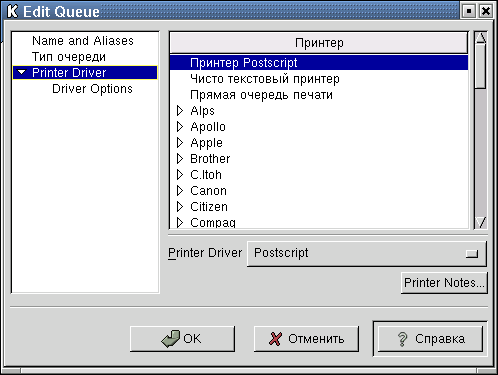498x375 pixels.
Task: Expand the C.Itoh tree node
Action: click(x=180, y=175)
